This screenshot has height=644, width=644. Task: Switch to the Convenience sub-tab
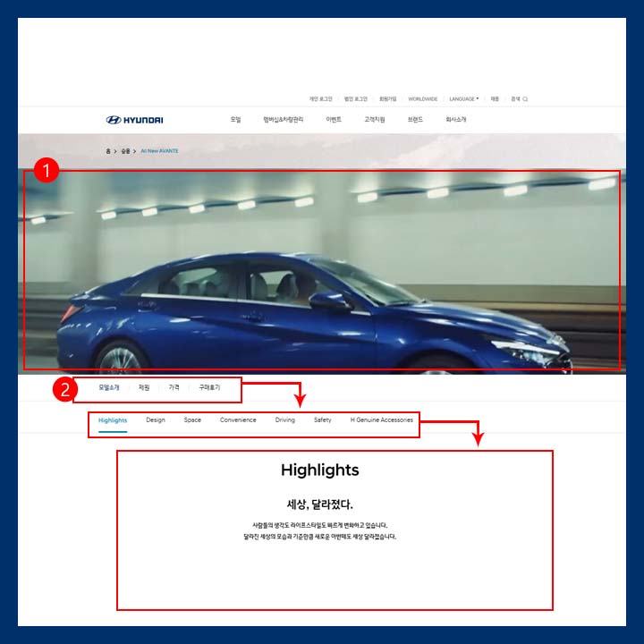click(x=238, y=419)
